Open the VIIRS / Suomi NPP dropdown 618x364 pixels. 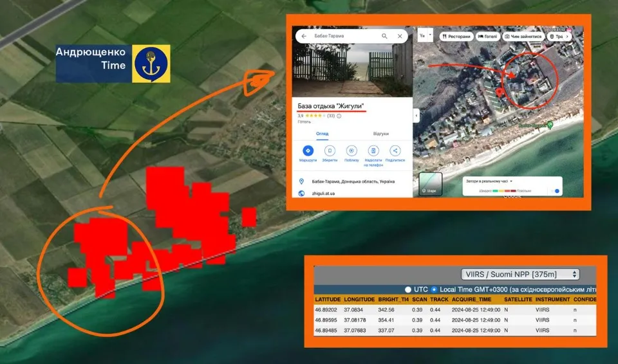pyautogui.click(x=520, y=274)
